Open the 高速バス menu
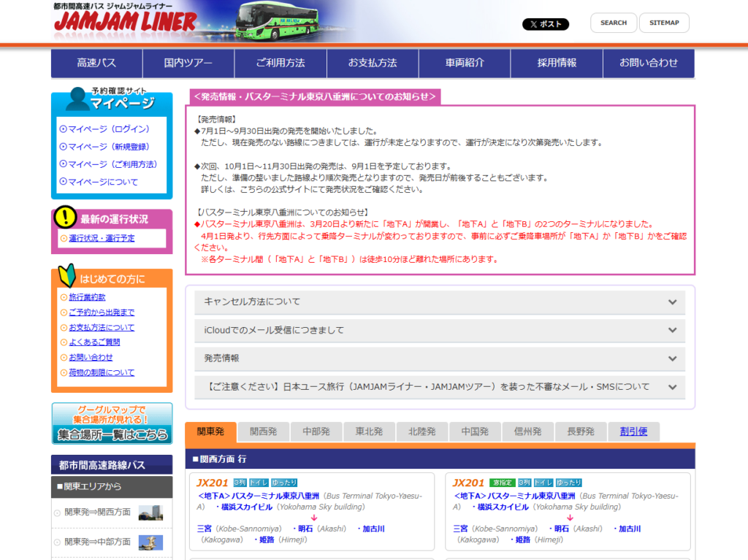This screenshot has width=748, height=560. tap(97, 63)
